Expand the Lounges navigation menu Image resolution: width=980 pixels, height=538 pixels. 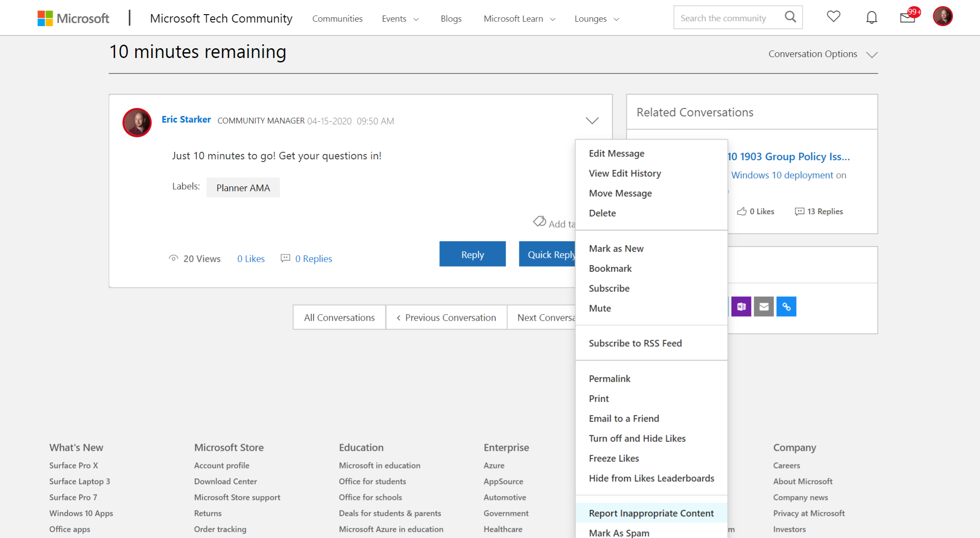pos(596,19)
